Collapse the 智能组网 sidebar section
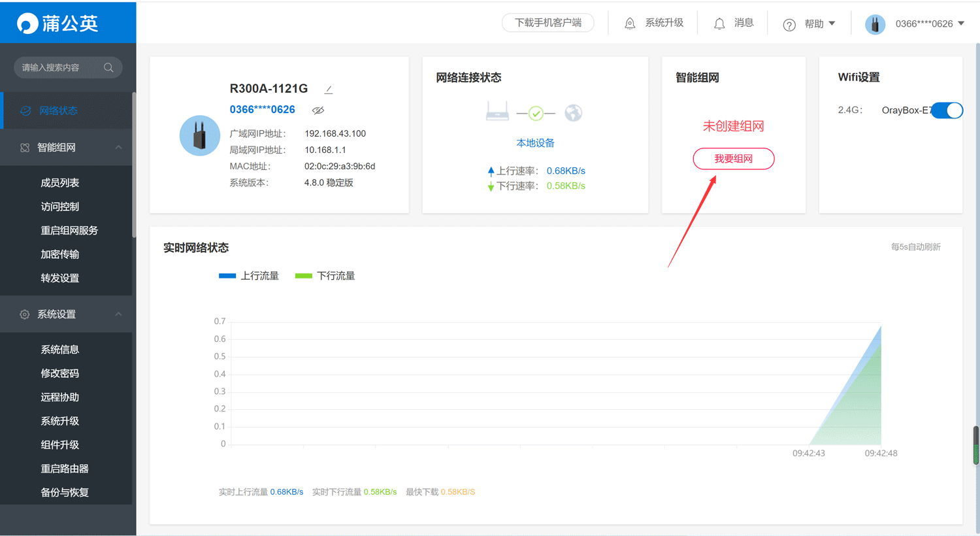This screenshot has width=980, height=536. pyautogui.click(x=118, y=148)
